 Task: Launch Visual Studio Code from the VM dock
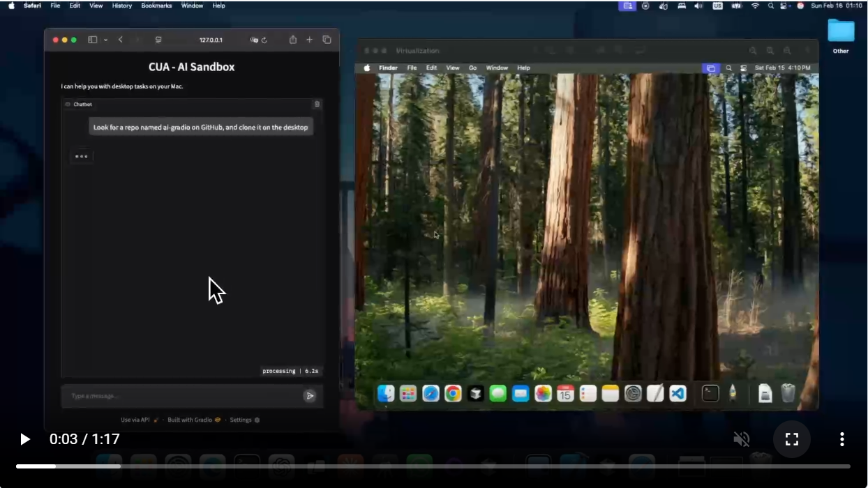tap(678, 393)
